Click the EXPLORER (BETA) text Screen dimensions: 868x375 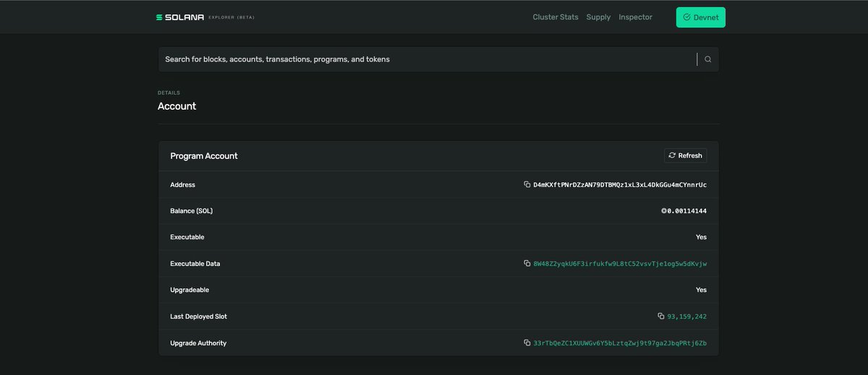click(231, 17)
